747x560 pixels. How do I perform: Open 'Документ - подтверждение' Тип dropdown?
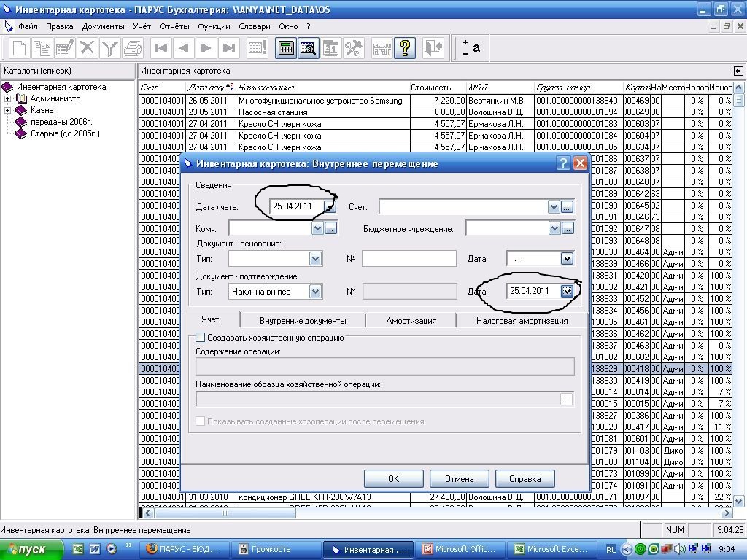(x=315, y=292)
